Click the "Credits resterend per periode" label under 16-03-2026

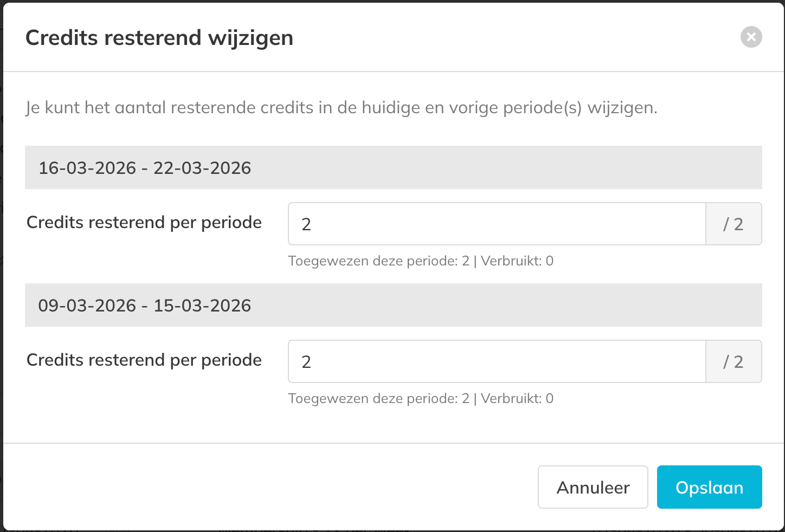[x=144, y=223]
